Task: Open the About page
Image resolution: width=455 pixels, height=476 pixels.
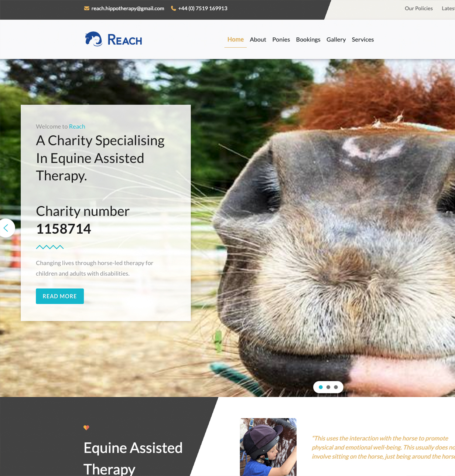Action: [258, 40]
